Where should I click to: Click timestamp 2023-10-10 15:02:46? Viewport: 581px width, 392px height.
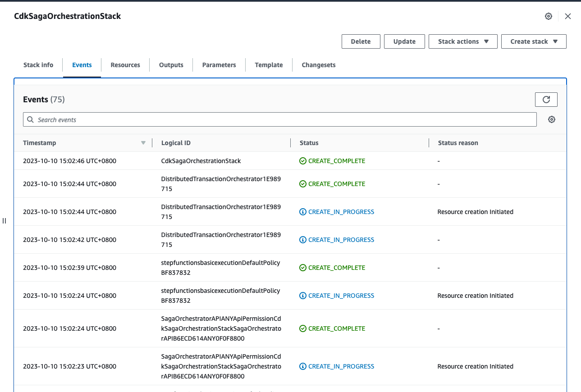tap(69, 161)
